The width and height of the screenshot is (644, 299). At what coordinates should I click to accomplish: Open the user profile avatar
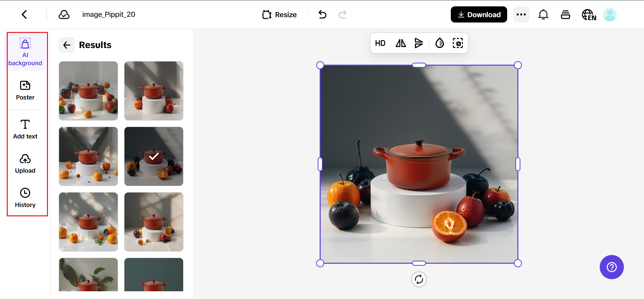(x=609, y=14)
